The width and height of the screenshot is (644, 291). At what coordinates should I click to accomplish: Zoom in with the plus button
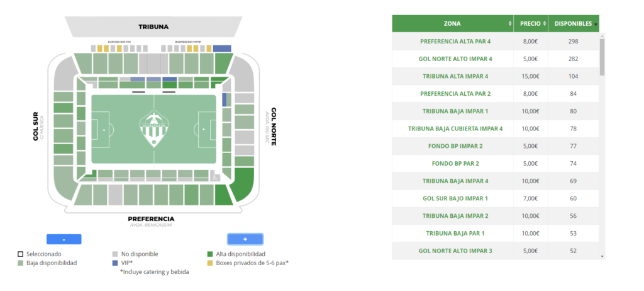pyautogui.click(x=245, y=239)
